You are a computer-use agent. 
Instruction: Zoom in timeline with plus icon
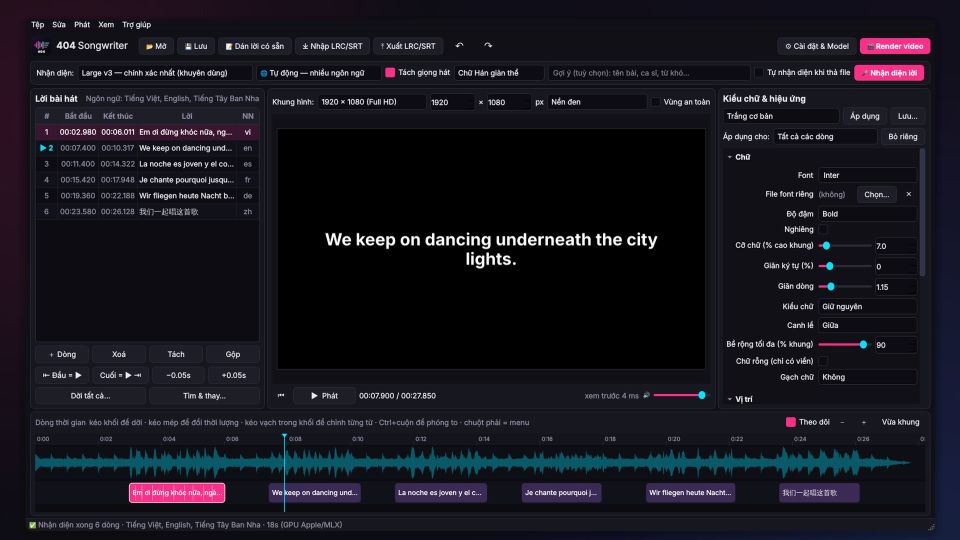click(x=864, y=422)
